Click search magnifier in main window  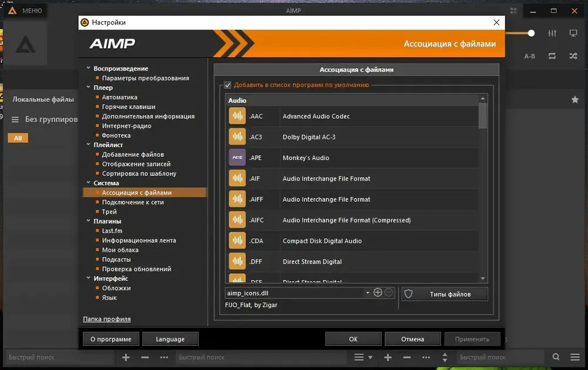point(556,357)
